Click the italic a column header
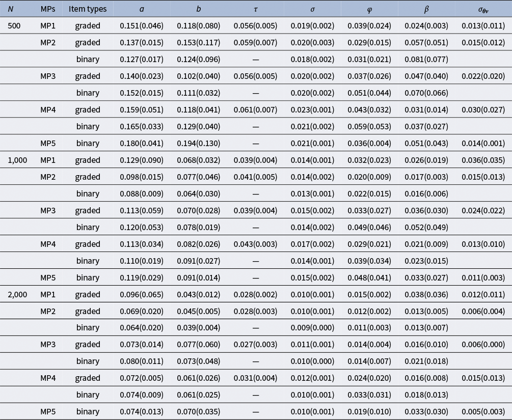The image size is (512, 420). [x=141, y=9]
